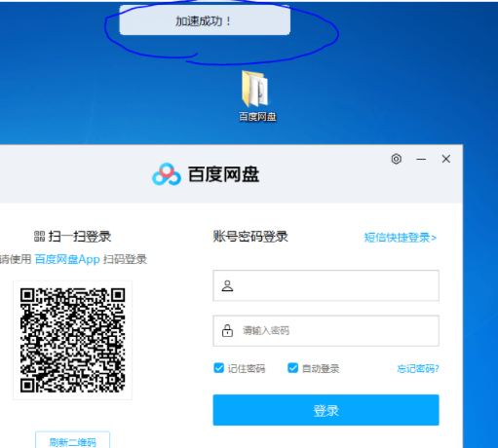Screen dimensions: 498x448
Task: Minimize the Baidu Netdisk login window
Action: tap(421, 159)
